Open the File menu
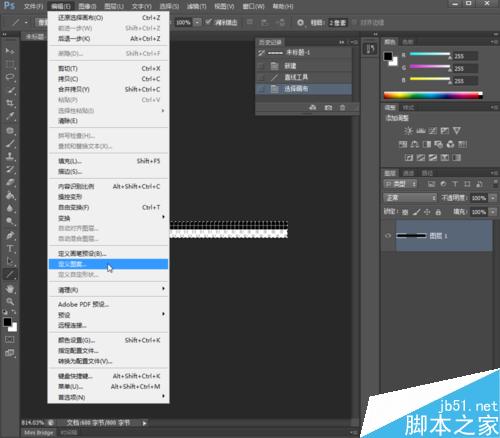Screen dimensions: 500x438 (33, 6)
